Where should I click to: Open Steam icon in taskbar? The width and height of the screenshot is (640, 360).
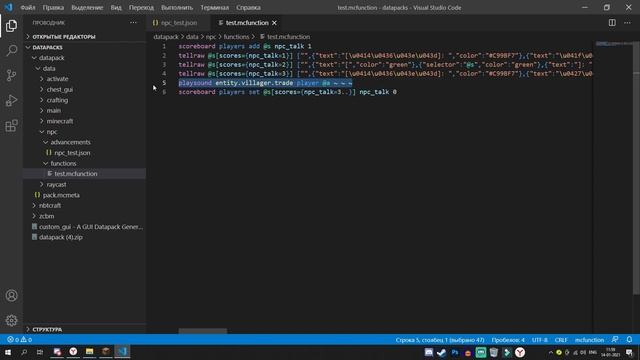[x=441, y=352]
